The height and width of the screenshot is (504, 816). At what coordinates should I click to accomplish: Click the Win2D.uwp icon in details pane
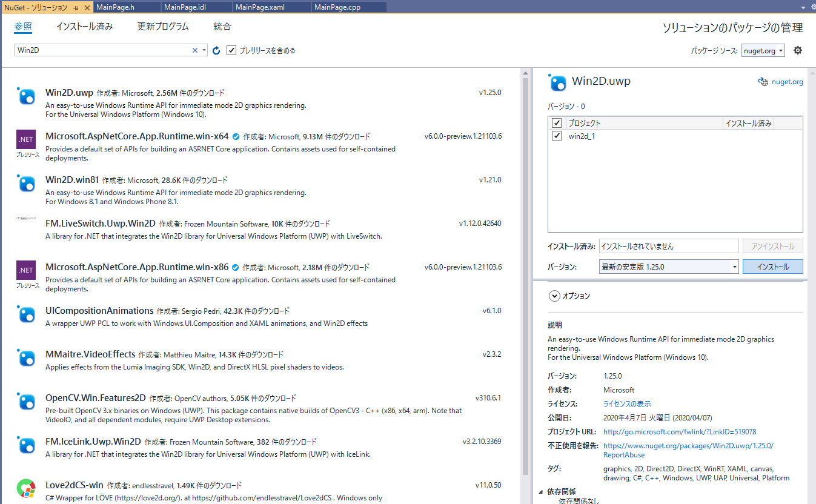557,82
